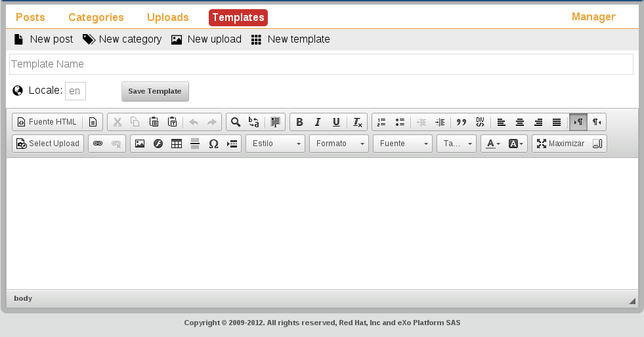Click the Fuente HTML source button
Screen dimensions: 644x337
pyautogui.click(x=47, y=122)
